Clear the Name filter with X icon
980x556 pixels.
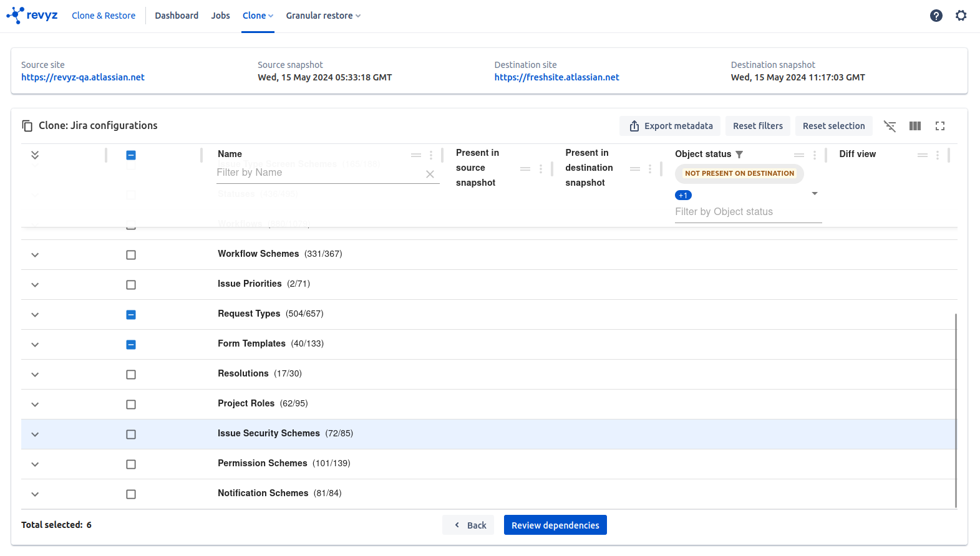click(x=430, y=175)
